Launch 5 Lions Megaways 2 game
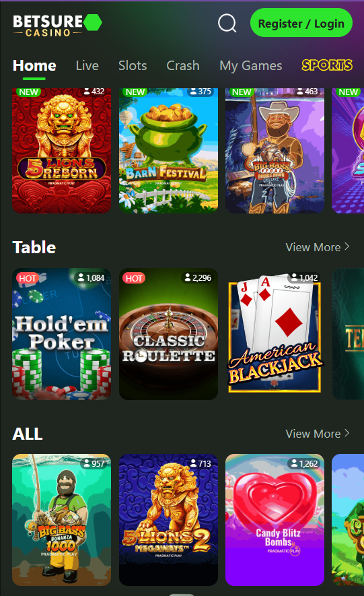The image size is (364, 596). (168, 520)
